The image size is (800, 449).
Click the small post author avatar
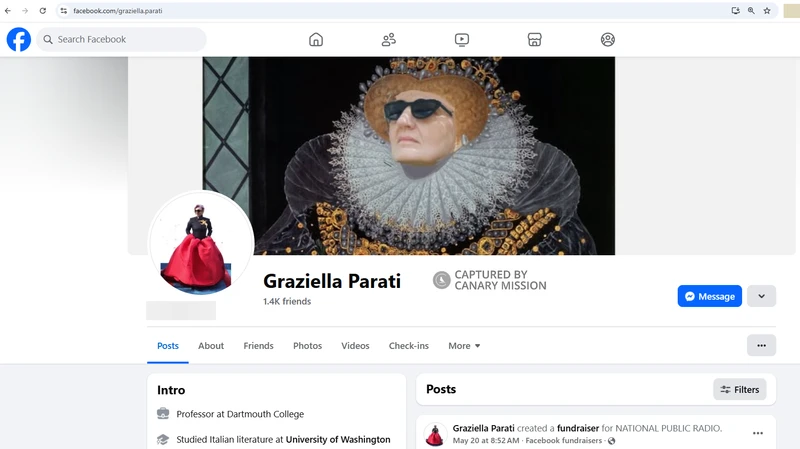(x=435, y=434)
